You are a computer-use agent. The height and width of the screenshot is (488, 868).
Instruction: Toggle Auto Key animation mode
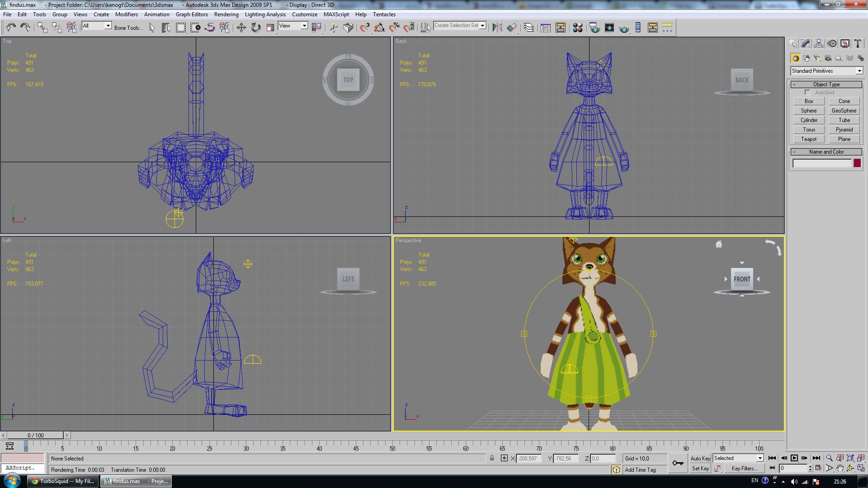tap(700, 458)
